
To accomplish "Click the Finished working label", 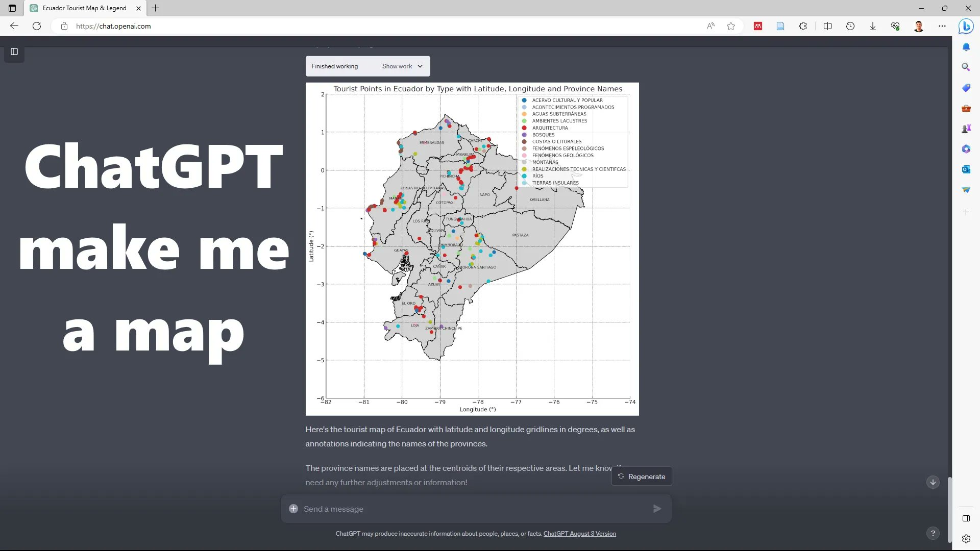I will [x=335, y=66].
